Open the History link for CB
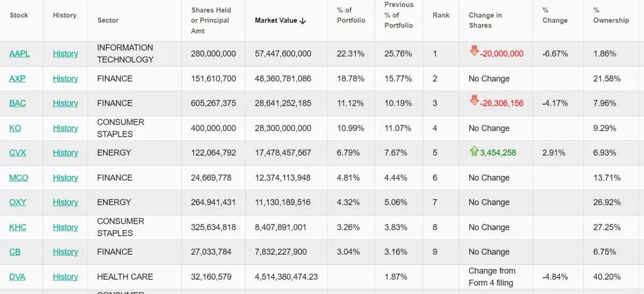 65,252
